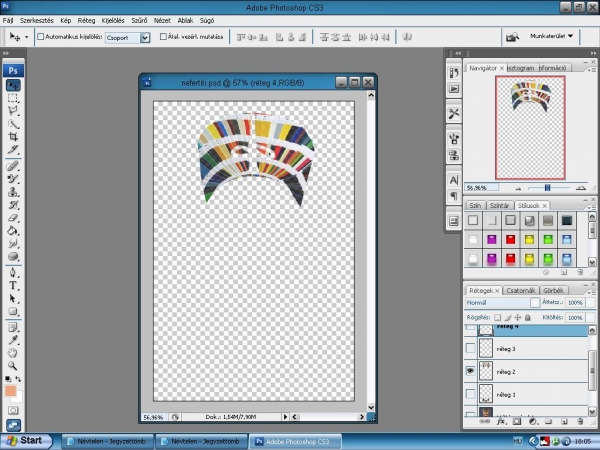Select the Notes tool
The width and height of the screenshot is (600, 450).
coord(13,327)
